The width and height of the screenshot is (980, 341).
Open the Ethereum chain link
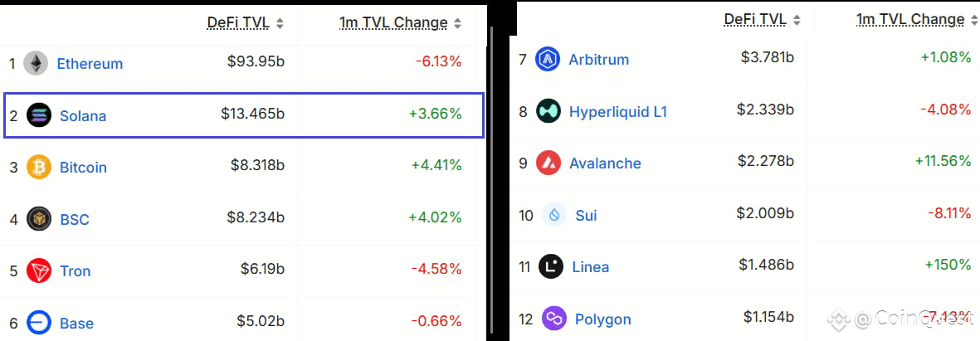point(90,64)
